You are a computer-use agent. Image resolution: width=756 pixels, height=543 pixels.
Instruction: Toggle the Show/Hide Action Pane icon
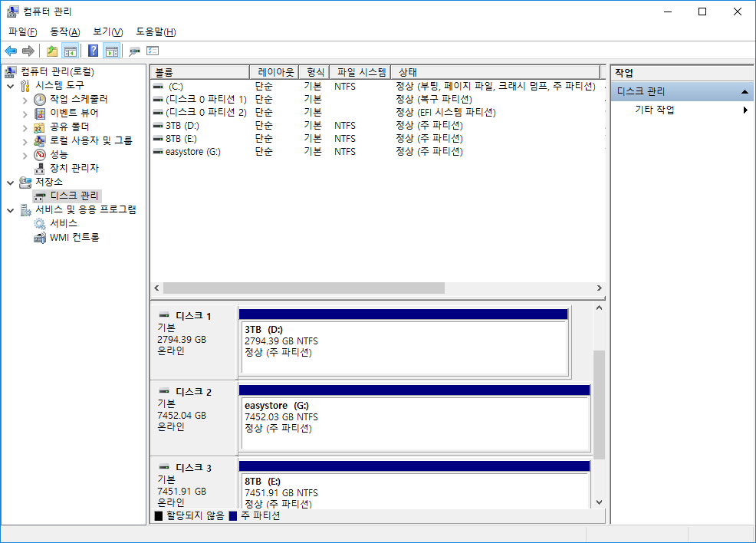pos(112,51)
